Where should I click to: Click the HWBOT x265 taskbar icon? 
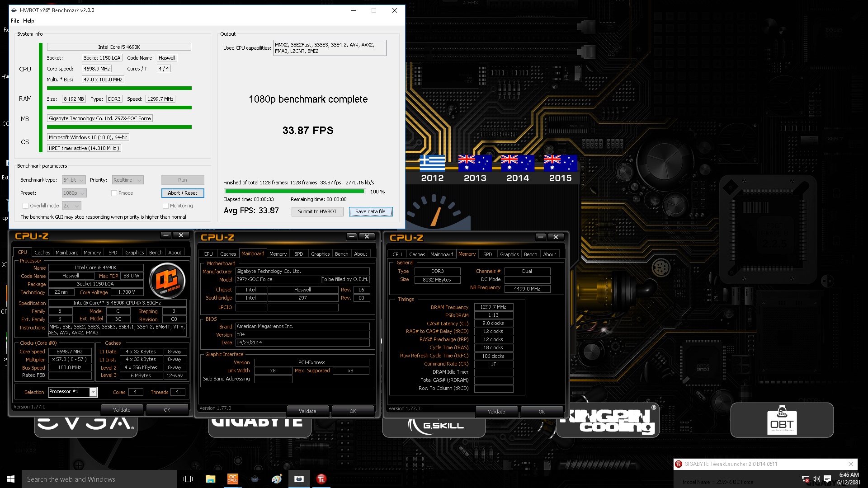[x=299, y=479]
